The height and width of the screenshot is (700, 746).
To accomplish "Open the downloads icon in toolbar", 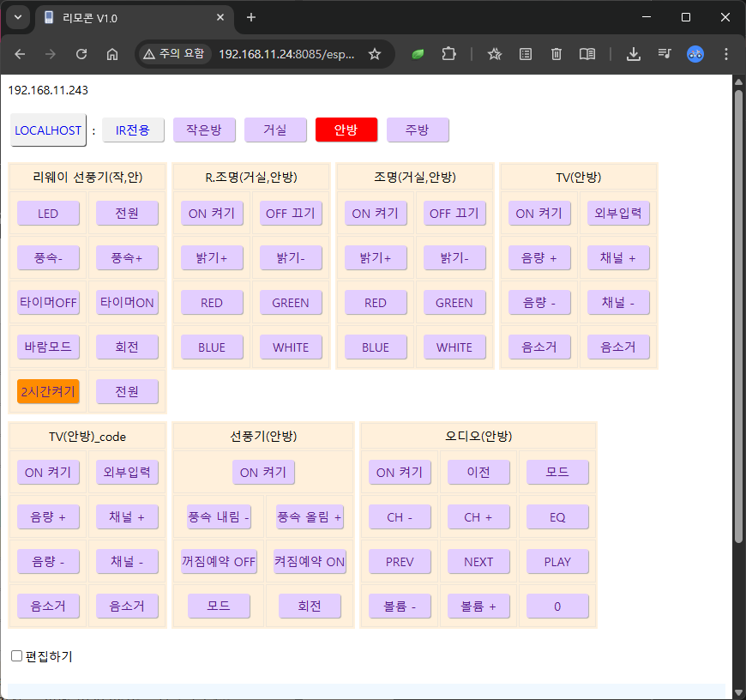I will (634, 54).
